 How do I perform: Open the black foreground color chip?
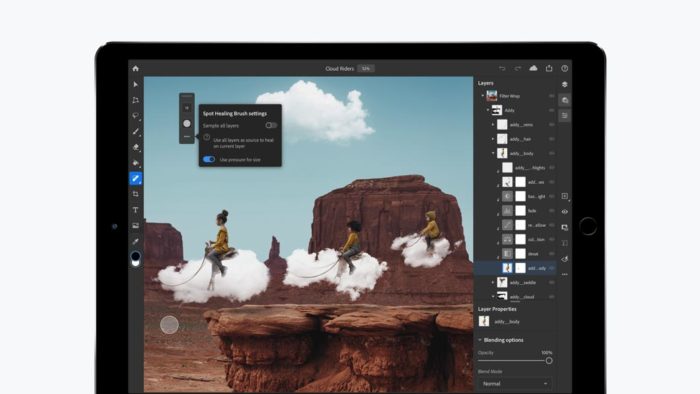pos(135,256)
